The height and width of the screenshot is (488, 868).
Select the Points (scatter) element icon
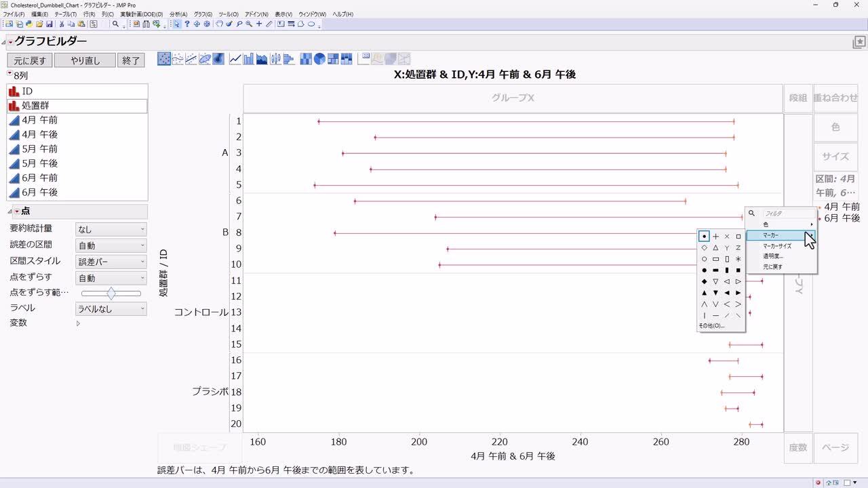[164, 59]
